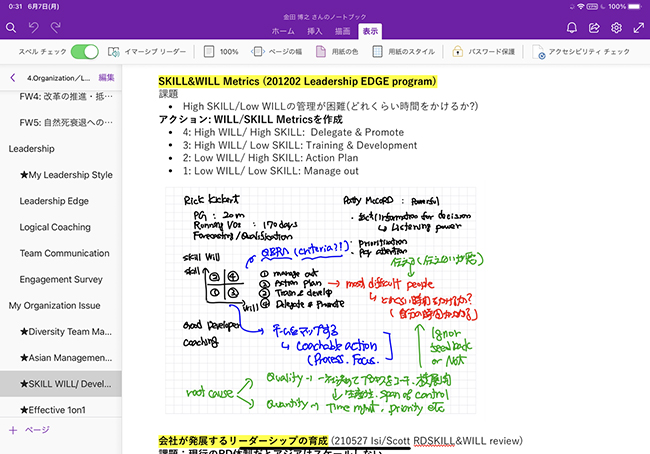Toggle the スペル チェック switch
The width and height of the screenshot is (650, 454).
click(x=84, y=51)
